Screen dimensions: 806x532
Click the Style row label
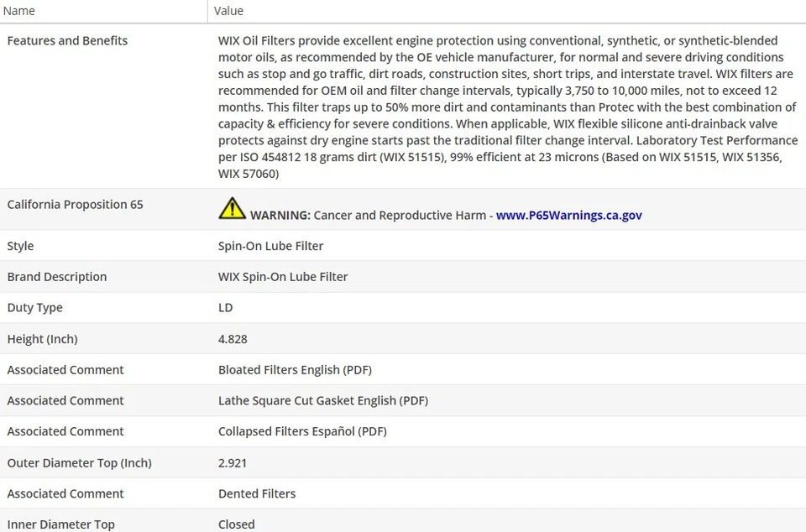click(x=20, y=246)
